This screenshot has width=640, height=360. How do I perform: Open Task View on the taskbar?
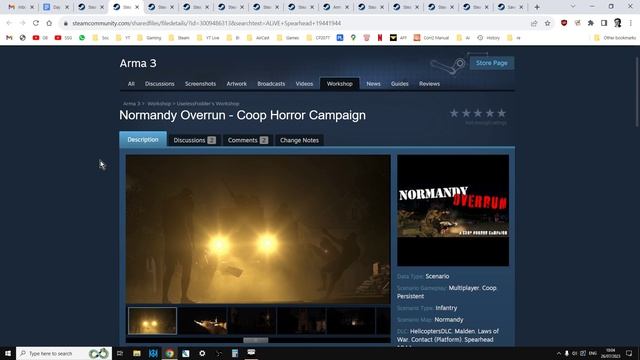coord(120,353)
